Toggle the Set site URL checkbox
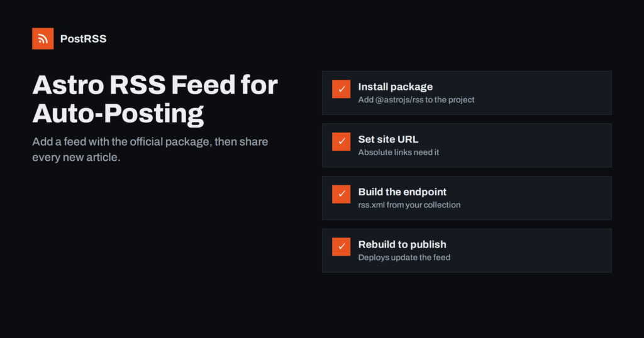Image resolution: width=644 pixels, height=338 pixels. coord(341,141)
